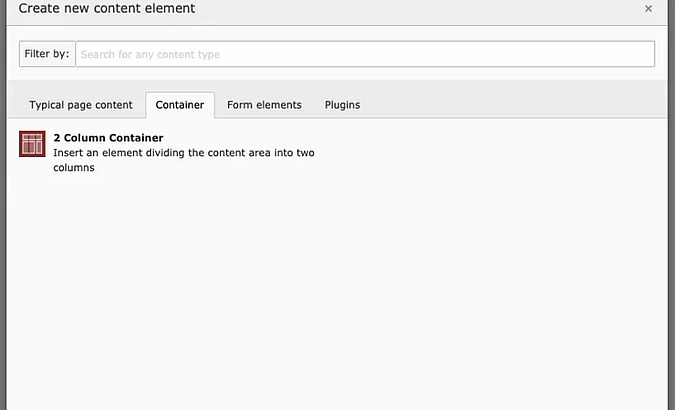Dismiss the wizard using the X button
The image size is (675, 410).
click(648, 9)
